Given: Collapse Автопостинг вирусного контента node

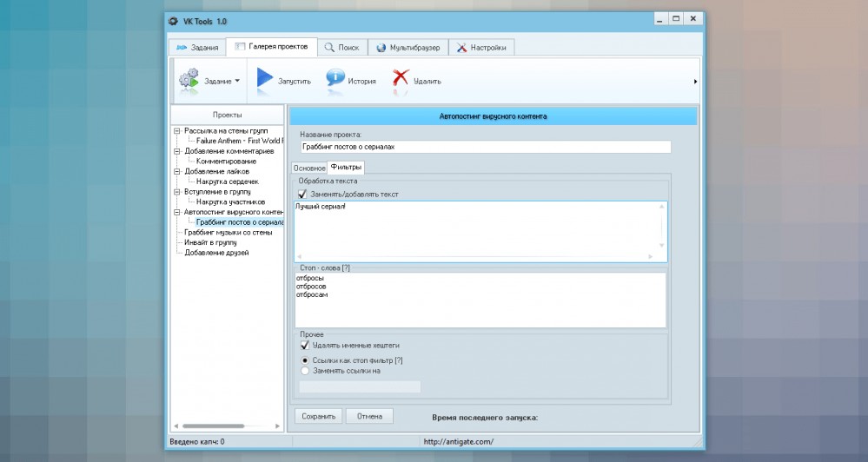Looking at the screenshot, I should tap(177, 212).
